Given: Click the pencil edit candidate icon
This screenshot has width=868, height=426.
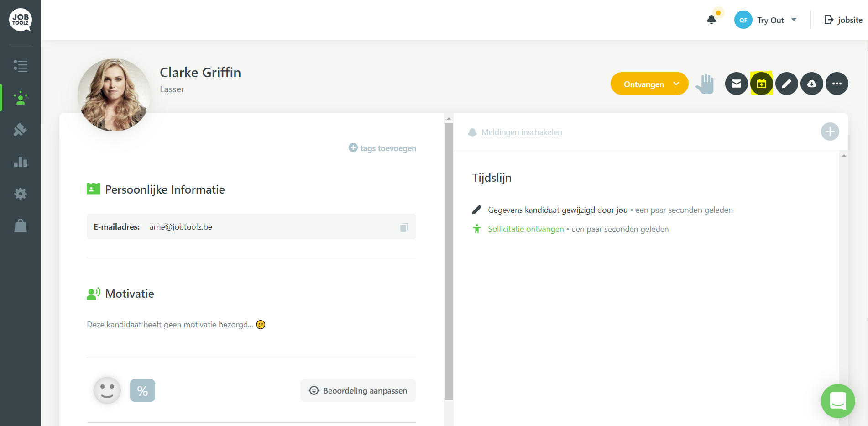Looking at the screenshot, I should [x=786, y=84].
